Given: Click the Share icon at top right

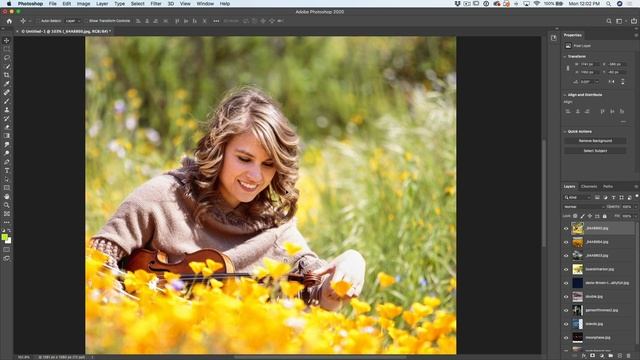Looking at the screenshot, I should [x=633, y=21].
